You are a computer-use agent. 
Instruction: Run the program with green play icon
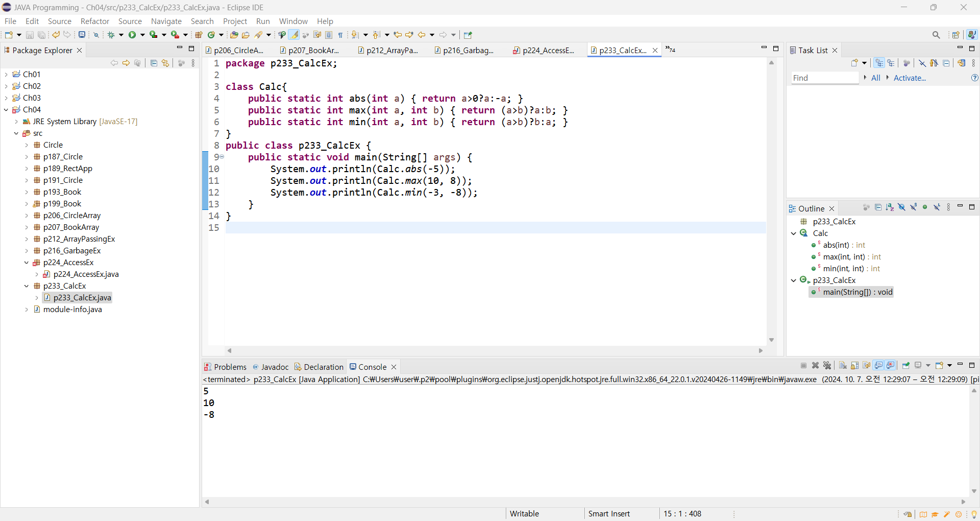(x=132, y=35)
